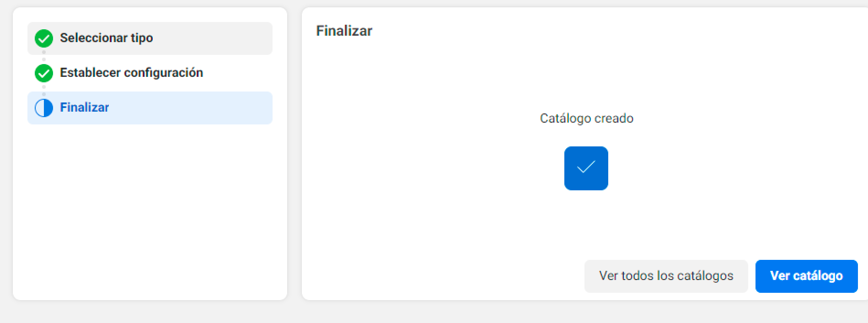This screenshot has height=323, width=868.
Task: Click the green checkmark beside Establecer configuración
Action: (44, 73)
